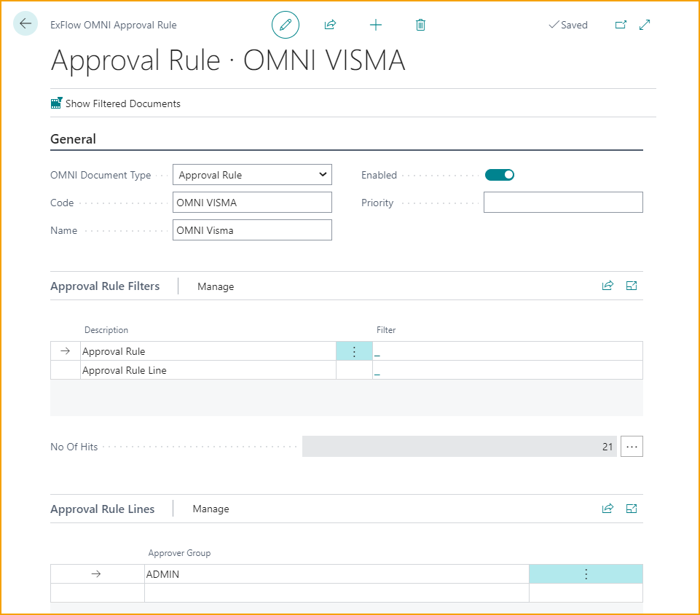The image size is (700, 615).
Task: Open the ADMIN approver group ellipsis menu
Action: point(586,573)
